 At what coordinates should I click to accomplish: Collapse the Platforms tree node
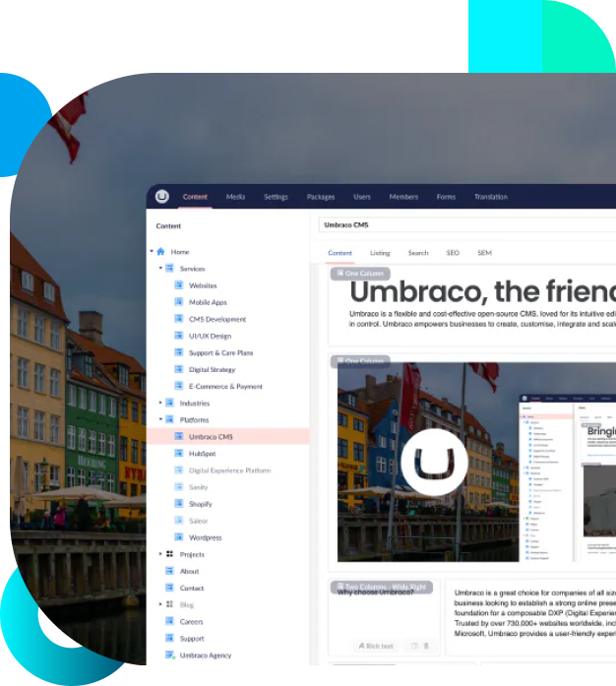[159, 420]
